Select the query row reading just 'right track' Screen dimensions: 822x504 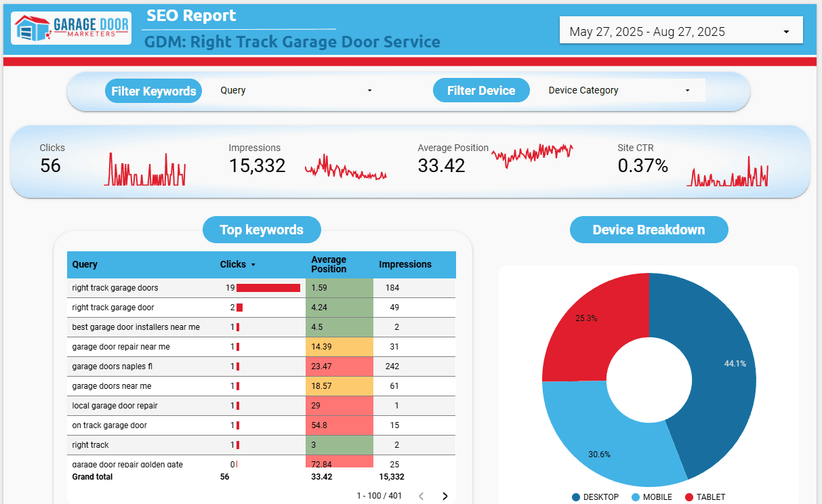[262, 445]
